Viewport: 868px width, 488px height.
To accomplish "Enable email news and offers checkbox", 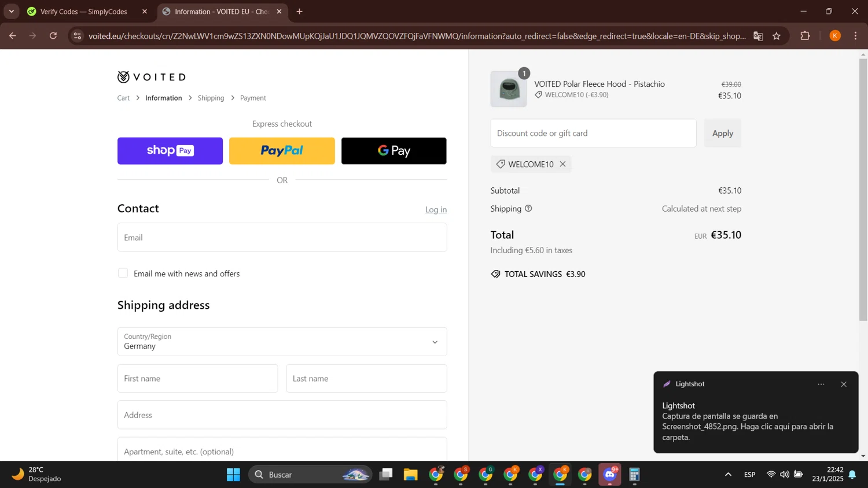I will pos(123,273).
